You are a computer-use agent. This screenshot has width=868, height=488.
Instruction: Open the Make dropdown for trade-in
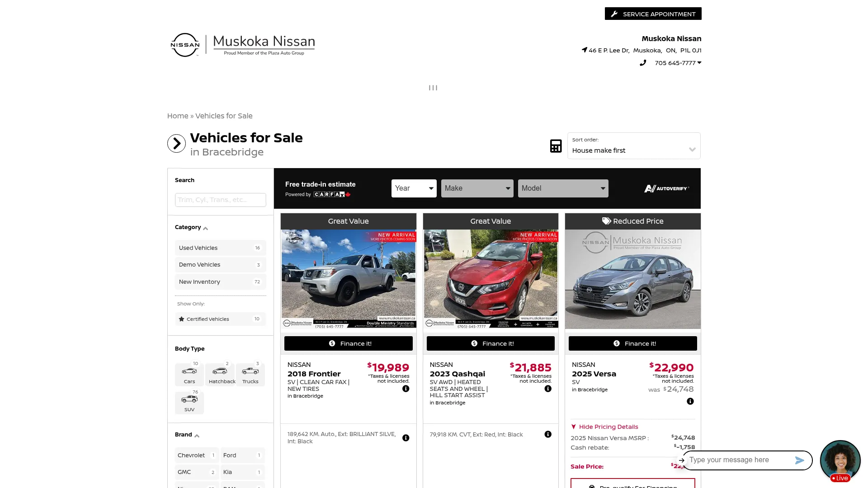tap(477, 188)
